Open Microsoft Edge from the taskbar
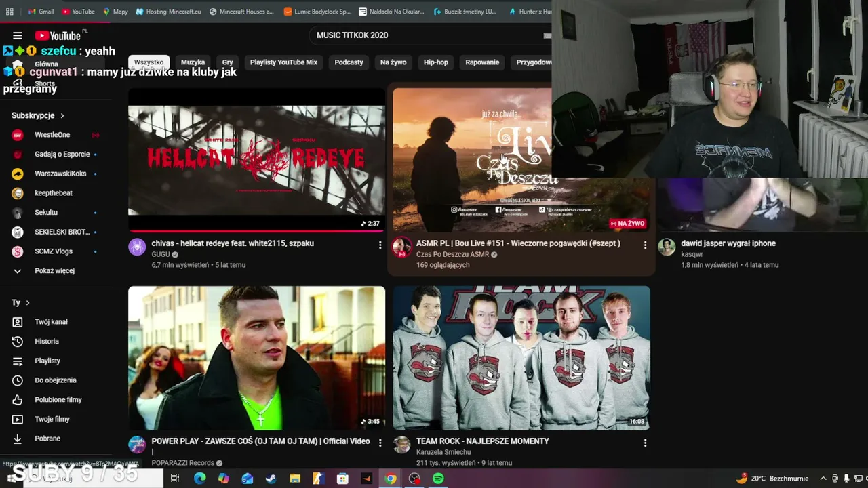Screen dimensions: 868x488 click(x=200, y=479)
